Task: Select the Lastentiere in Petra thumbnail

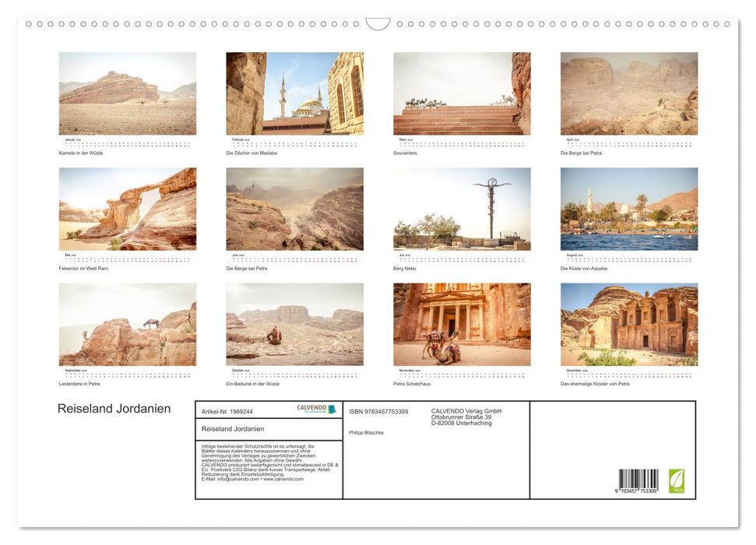Action: click(x=128, y=324)
